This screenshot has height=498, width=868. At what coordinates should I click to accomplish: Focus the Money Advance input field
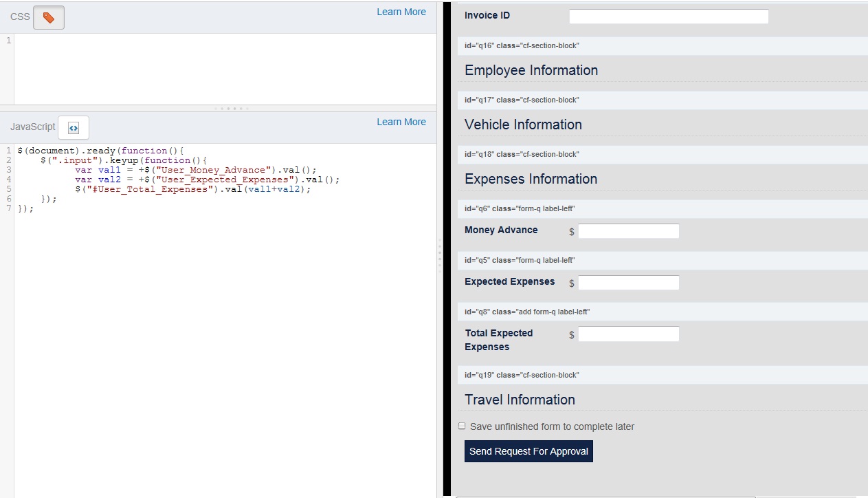pyautogui.click(x=628, y=231)
